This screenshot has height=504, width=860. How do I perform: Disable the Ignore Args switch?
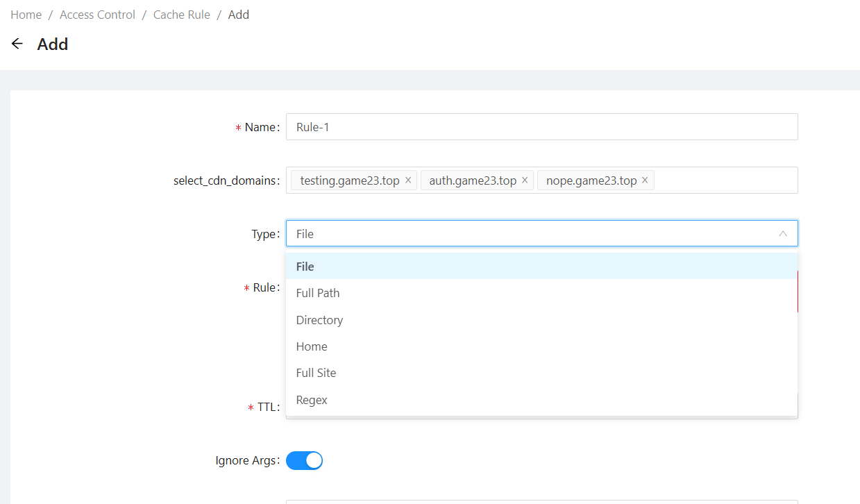click(304, 460)
